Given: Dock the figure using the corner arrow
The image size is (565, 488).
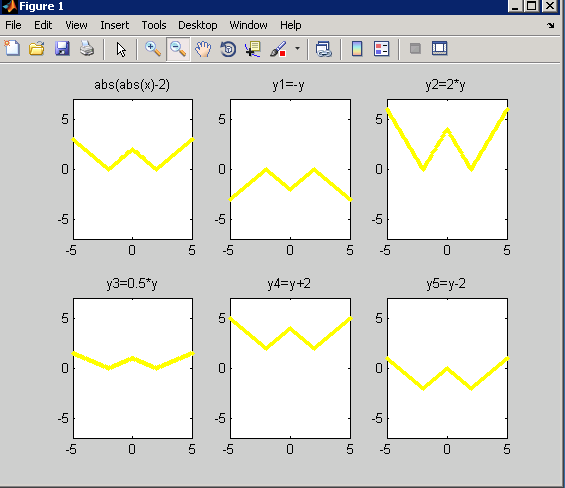Looking at the screenshot, I should click(x=551, y=25).
